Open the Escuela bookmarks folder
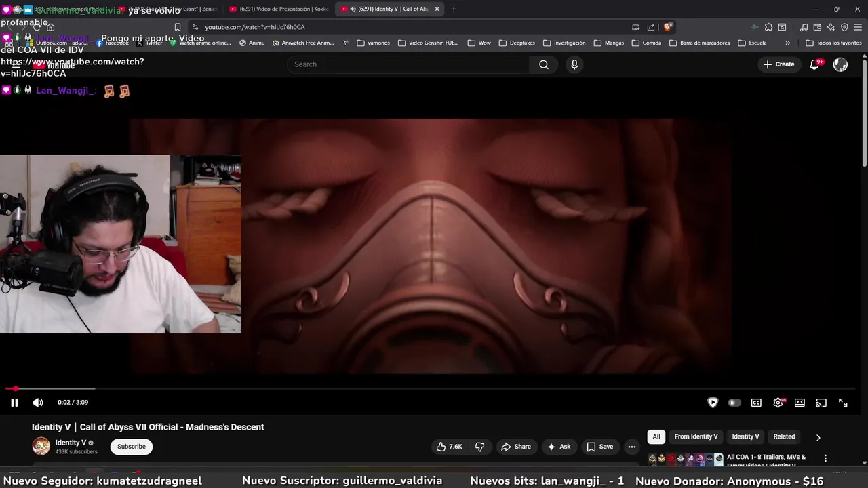This screenshot has height=488, width=868. pyautogui.click(x=752, y=43)
